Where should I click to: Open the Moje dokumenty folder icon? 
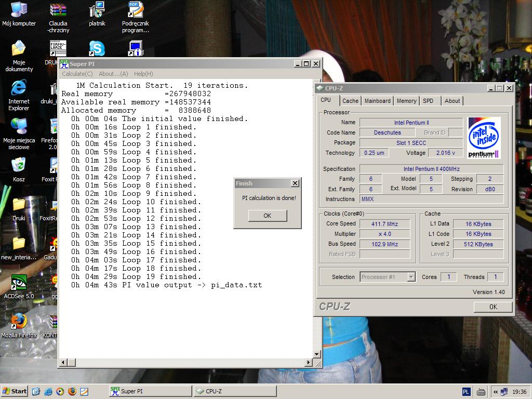pos(19,48)
